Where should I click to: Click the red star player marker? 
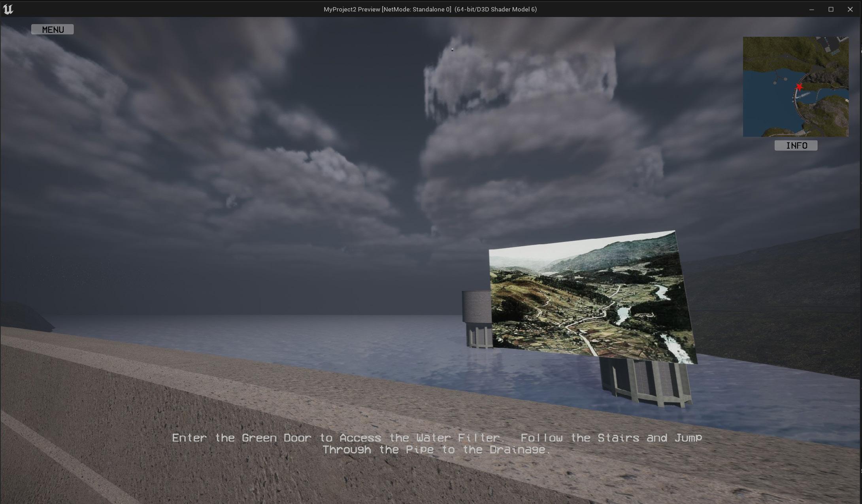799,87
